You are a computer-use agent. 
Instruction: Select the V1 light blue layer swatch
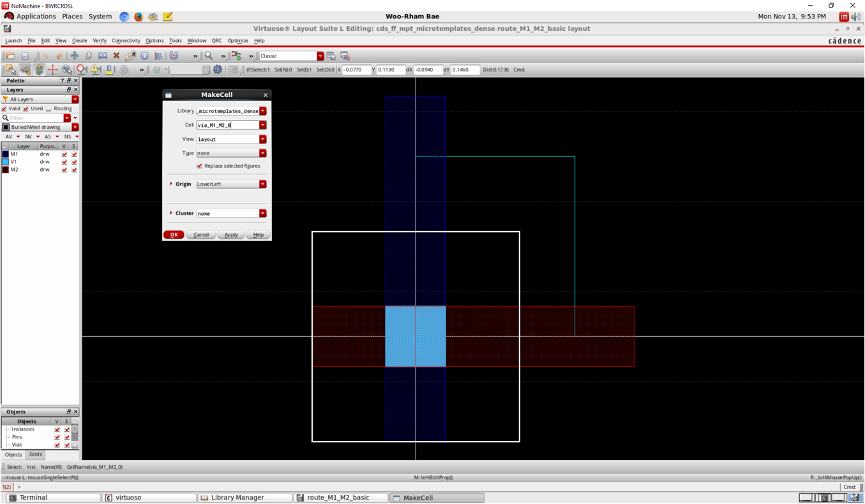5,162
